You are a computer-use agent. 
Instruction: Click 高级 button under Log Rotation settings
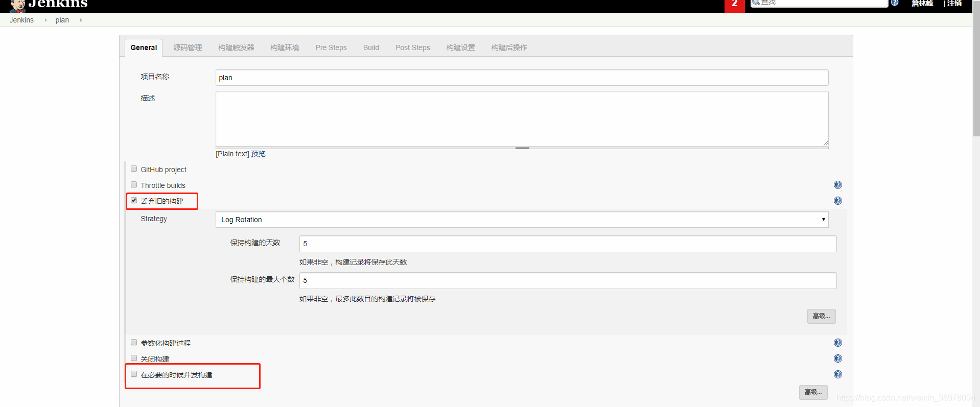click(x=821, y=316)
